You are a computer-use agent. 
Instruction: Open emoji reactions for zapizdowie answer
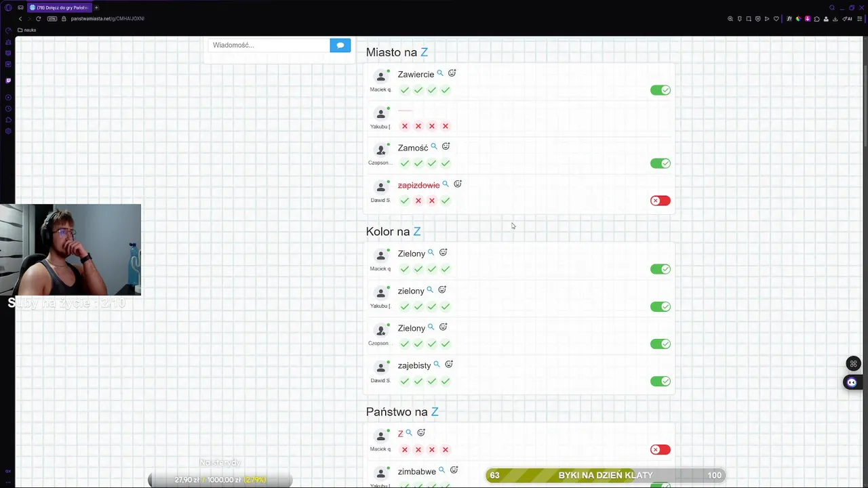tap(458, 184)
